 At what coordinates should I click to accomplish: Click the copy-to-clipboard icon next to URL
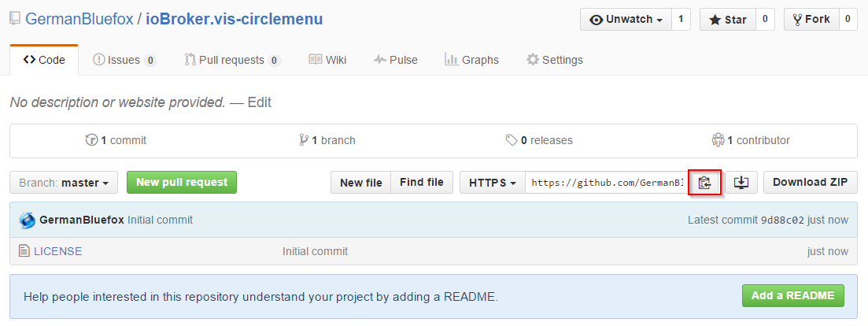tap(704, 183)
